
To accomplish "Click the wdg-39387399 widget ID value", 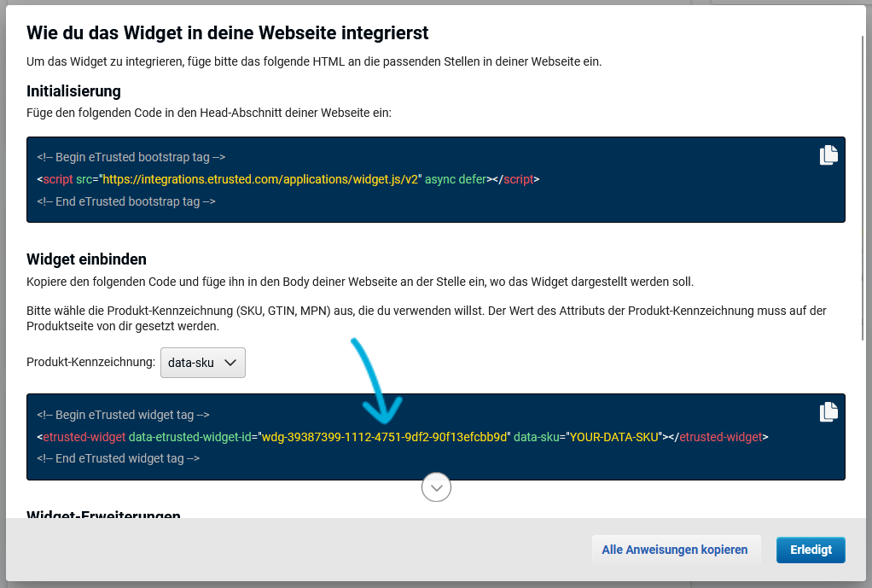I will [383, 437].
